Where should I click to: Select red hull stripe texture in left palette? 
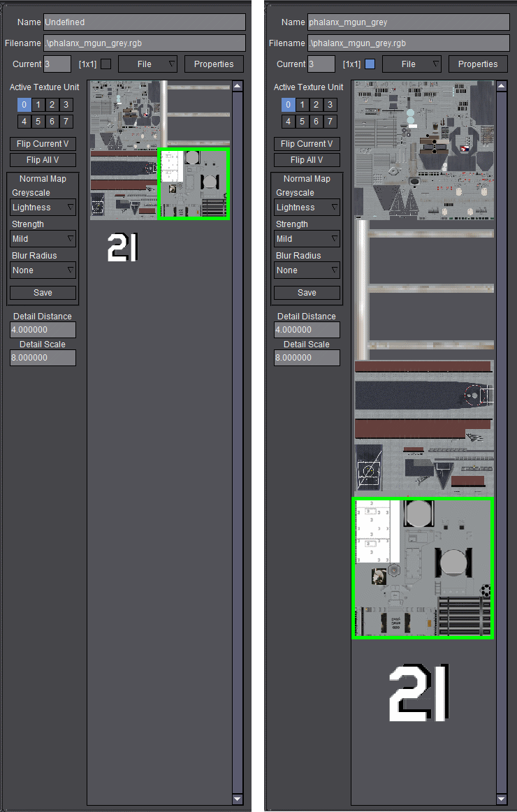point(124,184)
